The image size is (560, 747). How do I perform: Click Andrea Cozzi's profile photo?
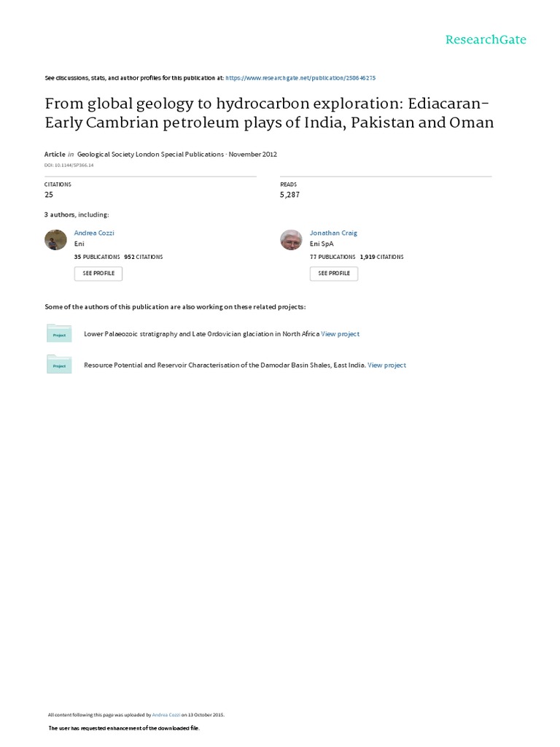click(55, 240)
